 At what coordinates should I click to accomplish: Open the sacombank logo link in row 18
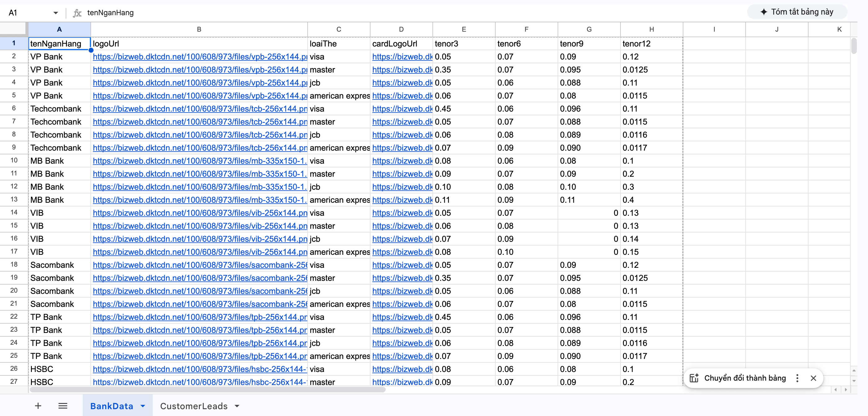click(200, 265)
